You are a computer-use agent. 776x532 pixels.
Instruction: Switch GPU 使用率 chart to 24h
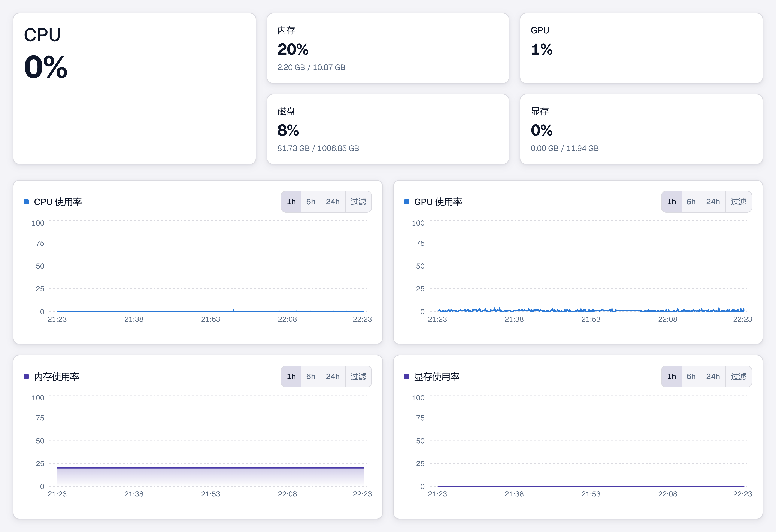tap(713, 202)
